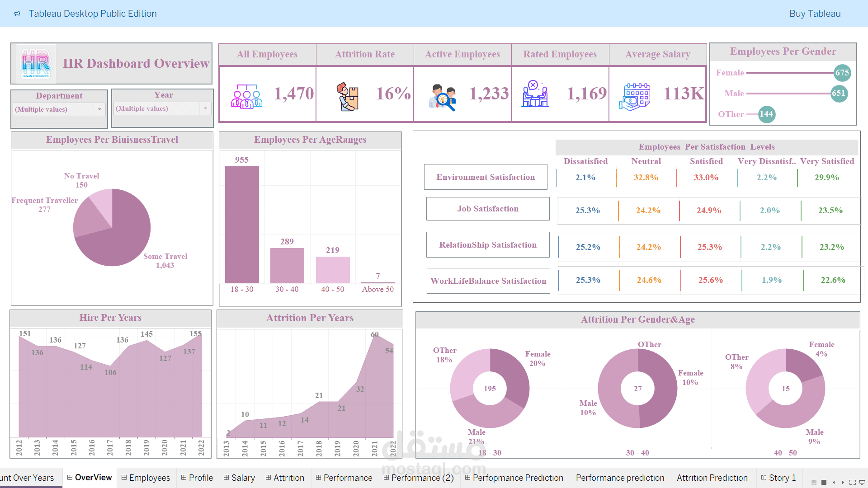Enter full screen mode
The height and width of the screenshot is (488, 868).
tap(852, 482)
